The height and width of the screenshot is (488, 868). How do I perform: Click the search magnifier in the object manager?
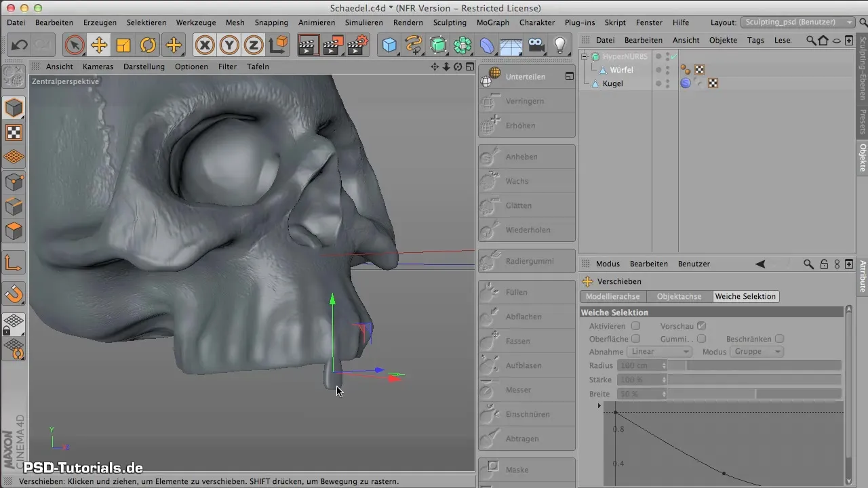(x=810, y=40)
